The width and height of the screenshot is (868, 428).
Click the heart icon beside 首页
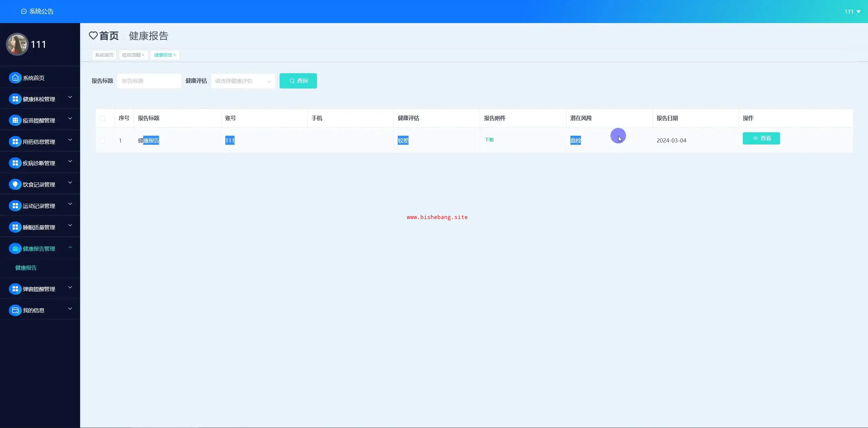93,36
